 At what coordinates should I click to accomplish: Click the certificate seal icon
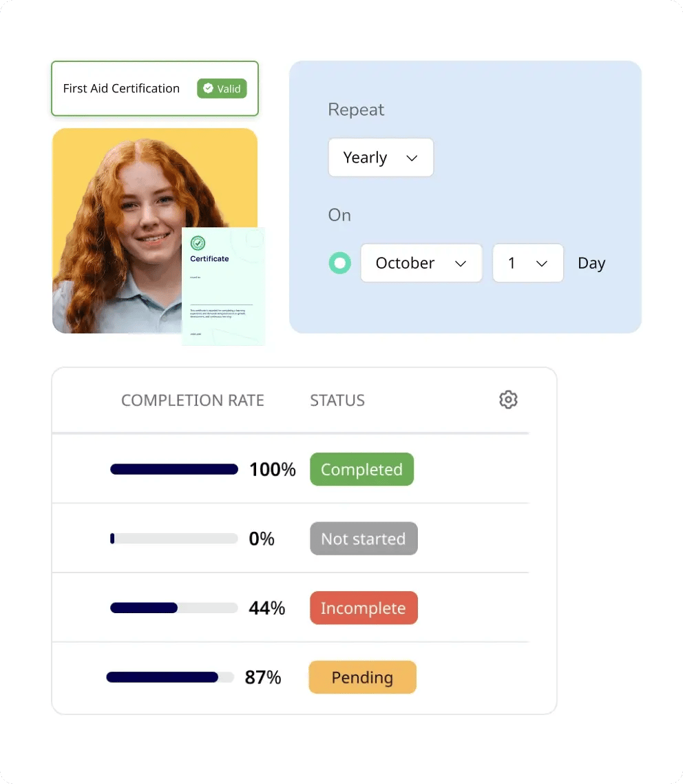point(198,243)
